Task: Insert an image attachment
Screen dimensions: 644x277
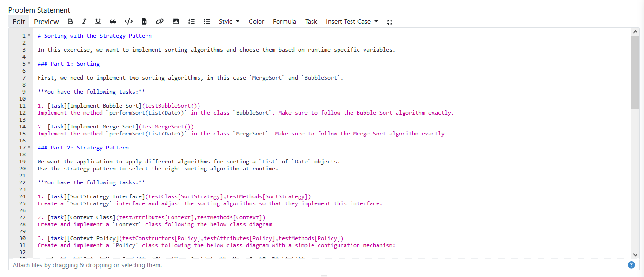Action: (175, 21)
